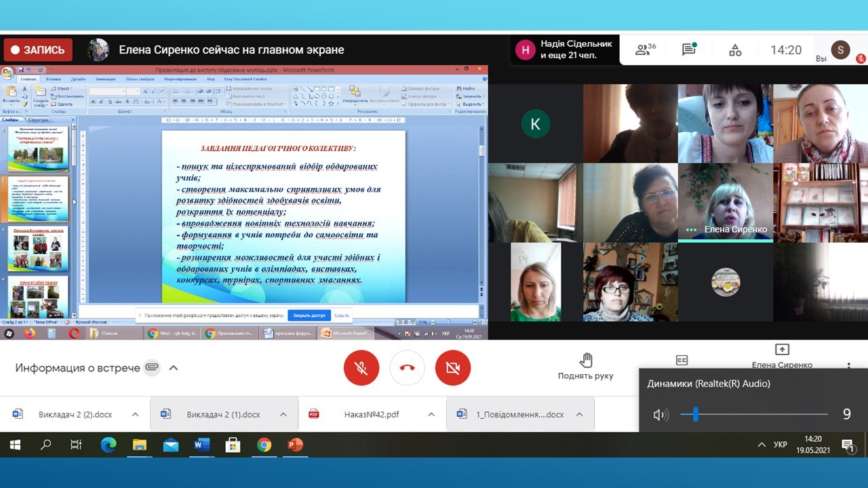This screenshot has height=488, width=868.
Task: Select the Елена Сиренко video tile
Action: coord(725,203)
